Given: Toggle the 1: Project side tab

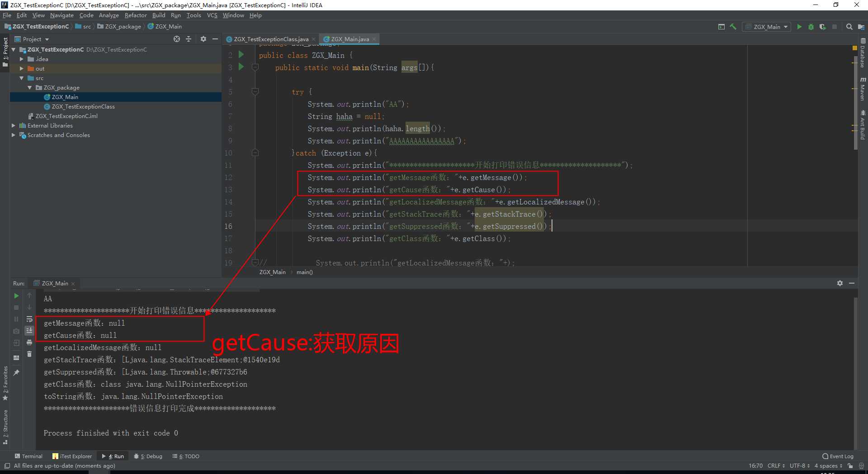Looking at the screenshot, I should (5, 52).
